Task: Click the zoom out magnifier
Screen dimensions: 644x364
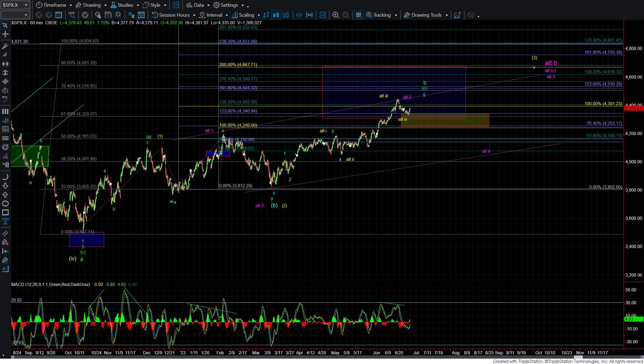Action: 346,15
